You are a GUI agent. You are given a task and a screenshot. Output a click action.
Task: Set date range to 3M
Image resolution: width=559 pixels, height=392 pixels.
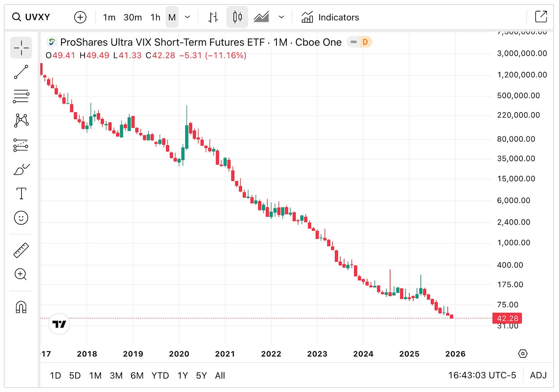116,375
